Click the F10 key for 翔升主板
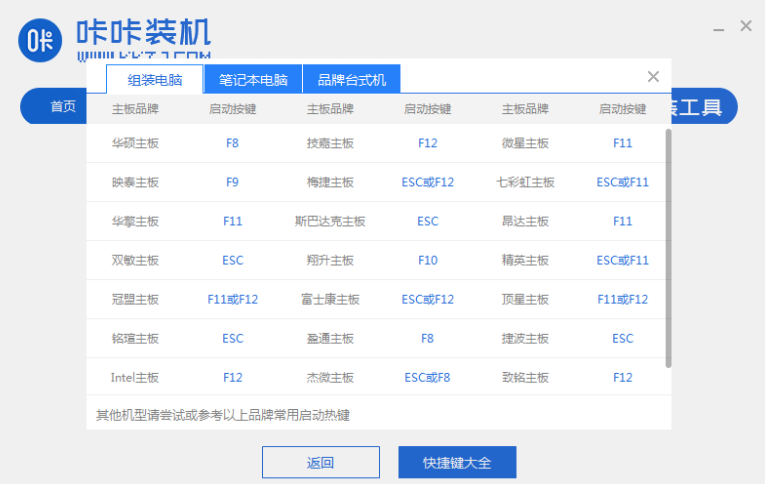 (427, 260)
